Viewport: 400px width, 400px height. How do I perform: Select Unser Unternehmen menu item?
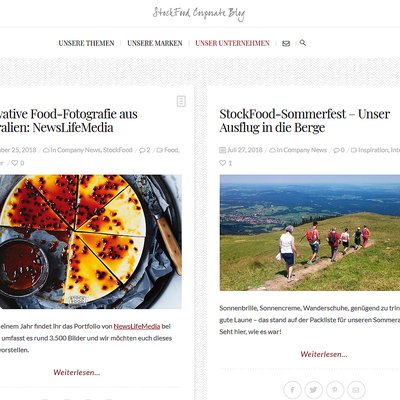232,43
